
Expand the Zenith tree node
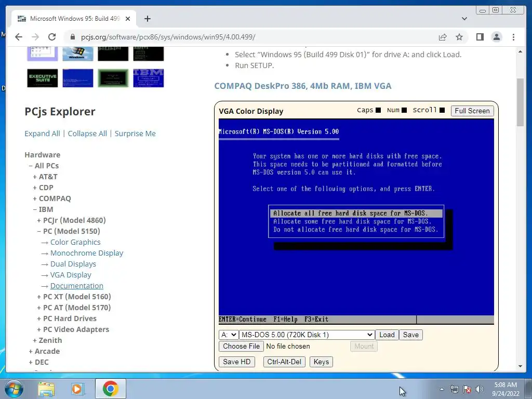click(47, 340)
